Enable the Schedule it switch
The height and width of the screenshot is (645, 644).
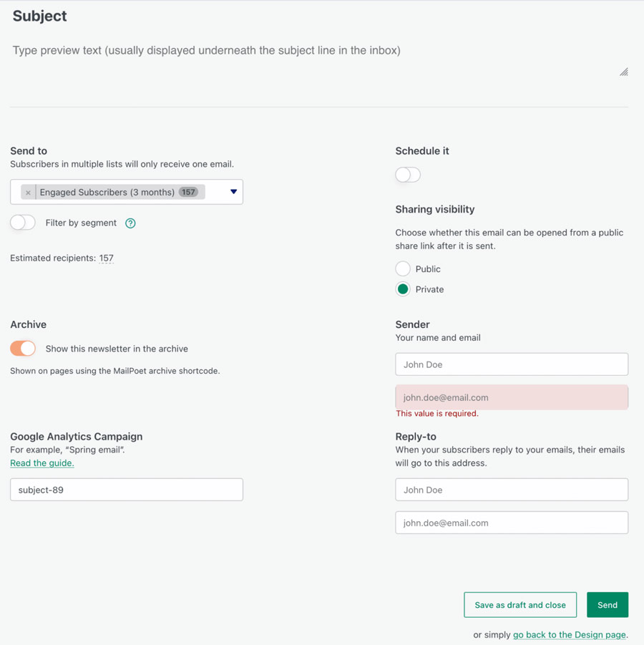click(x=408, y=175)
